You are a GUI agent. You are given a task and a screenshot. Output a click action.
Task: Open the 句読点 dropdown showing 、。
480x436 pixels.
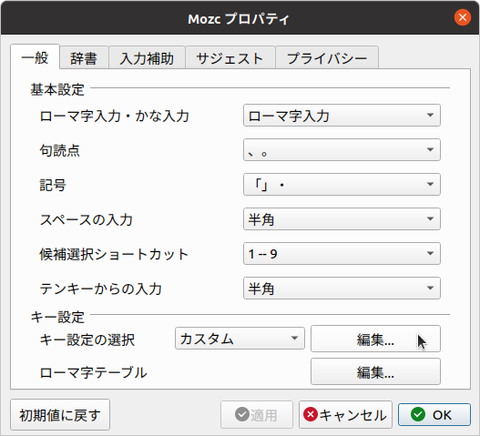tap(342, 150)
